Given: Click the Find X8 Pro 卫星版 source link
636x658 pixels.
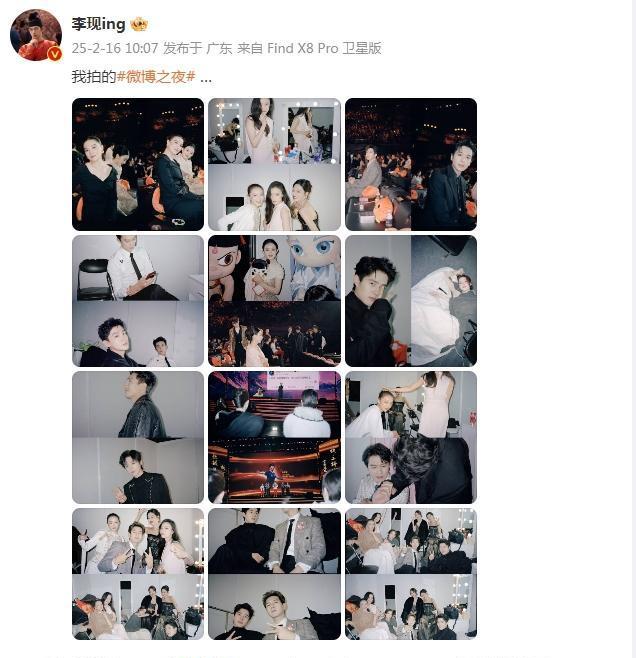Looking at the screenshot, I should coord(324,48).
